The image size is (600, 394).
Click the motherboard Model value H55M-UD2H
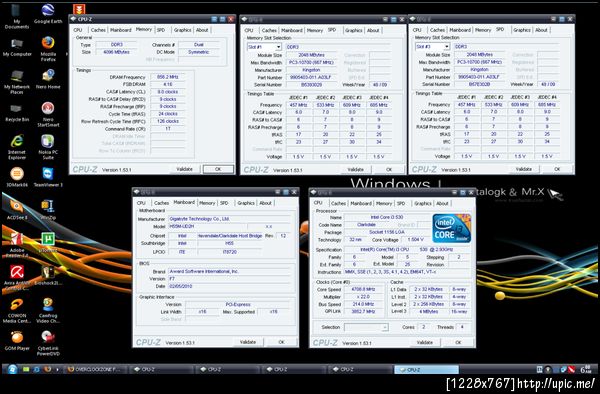208,226
